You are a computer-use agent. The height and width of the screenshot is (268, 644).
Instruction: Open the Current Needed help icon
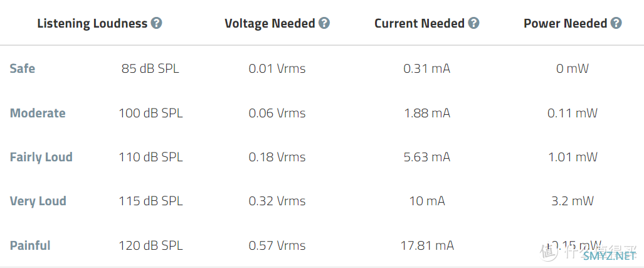(x=474, y=23)
